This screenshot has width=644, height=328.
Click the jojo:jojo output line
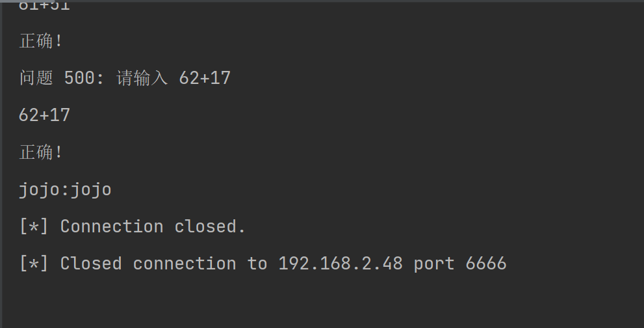[65, 190]
